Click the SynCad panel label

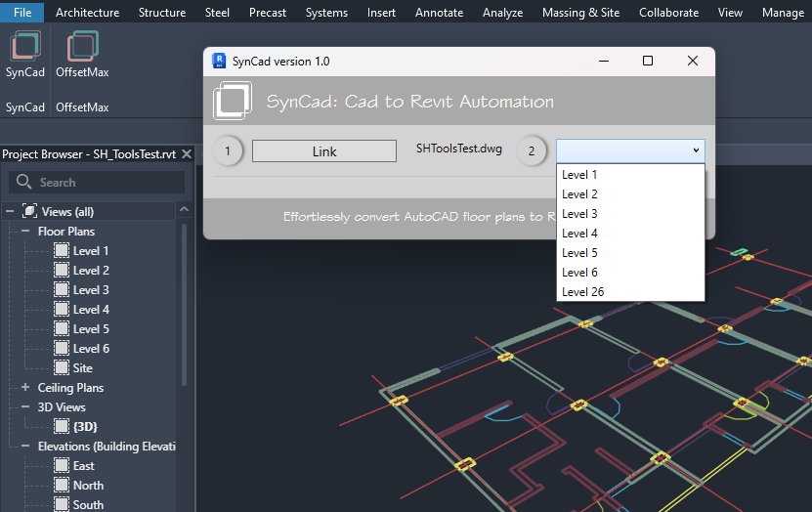[x=24, y=107]
